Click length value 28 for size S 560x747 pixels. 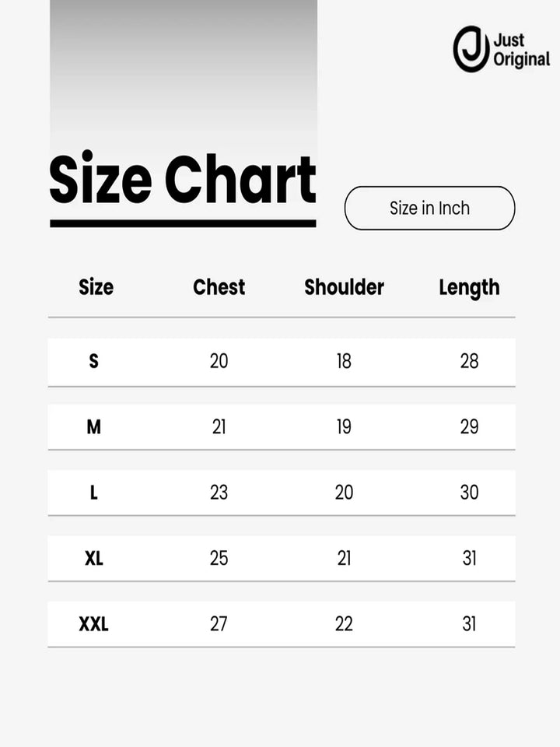pyautogui.click(x=469, y=361)
